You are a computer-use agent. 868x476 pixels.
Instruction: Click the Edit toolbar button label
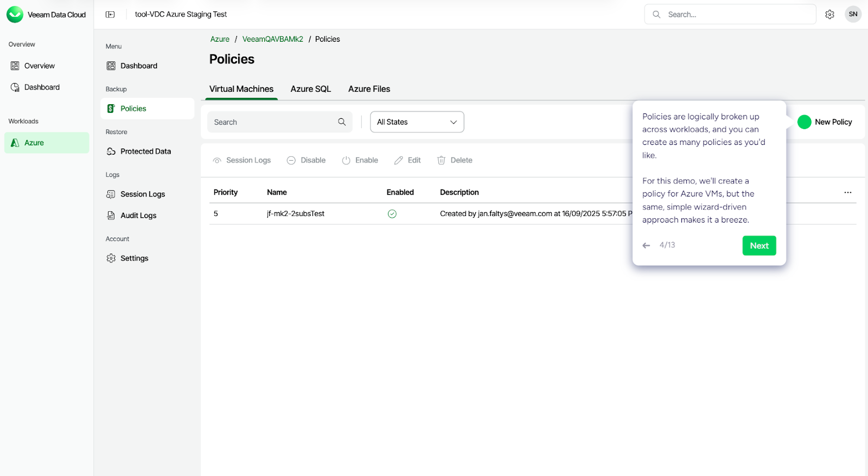click(414, 161)
